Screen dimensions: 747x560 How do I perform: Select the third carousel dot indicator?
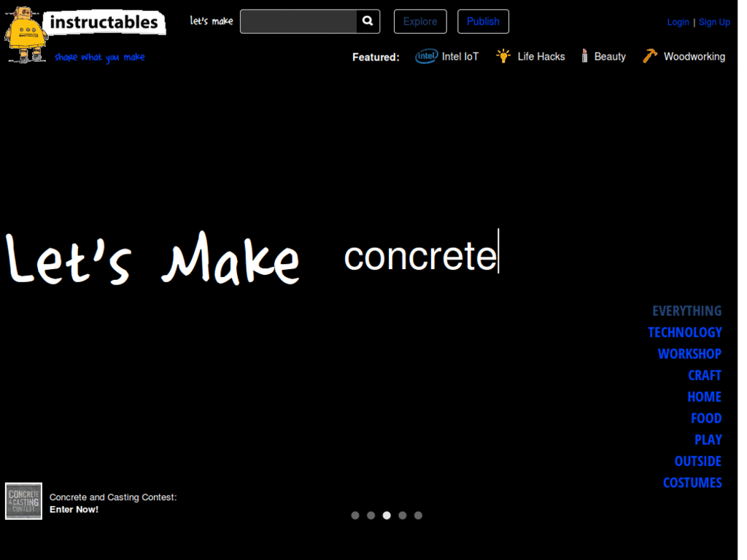387,515
